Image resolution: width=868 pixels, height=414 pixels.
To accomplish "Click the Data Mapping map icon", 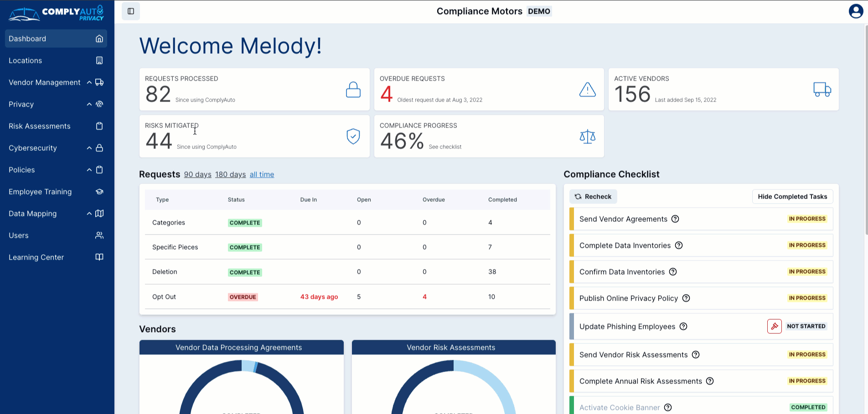I will (99, 214).
